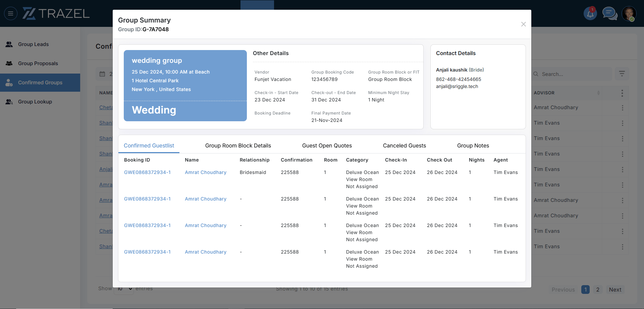Open first booking ID GWE0868372934-1 link
The width and height of the screenshot is (644, 309).
tap(147, 173)
